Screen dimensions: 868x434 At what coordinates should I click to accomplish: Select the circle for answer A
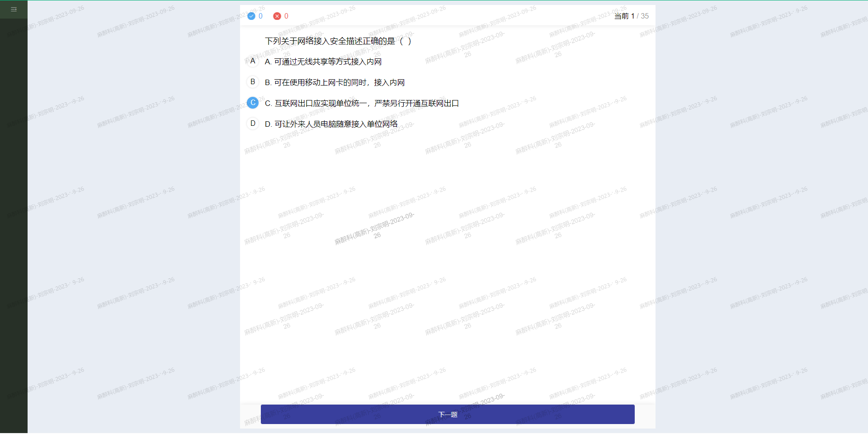coord(253,61)
